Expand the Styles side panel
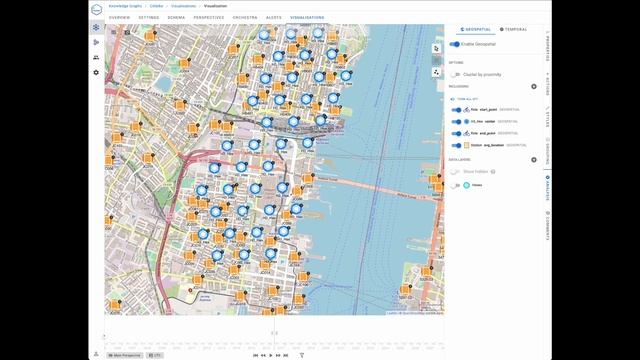The height and width of the screenshot is (360, 640). point(548,118)
